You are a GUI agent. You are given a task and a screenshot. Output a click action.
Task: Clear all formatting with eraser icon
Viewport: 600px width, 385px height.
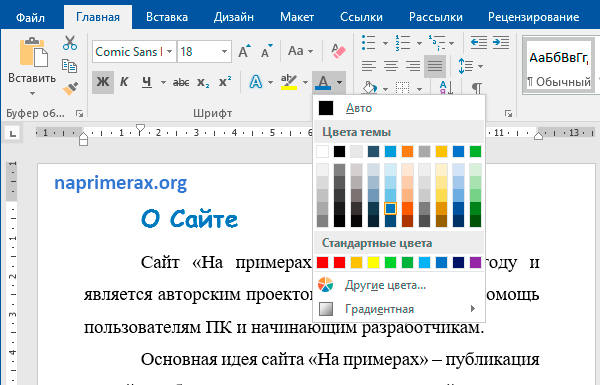pos(338,51)
